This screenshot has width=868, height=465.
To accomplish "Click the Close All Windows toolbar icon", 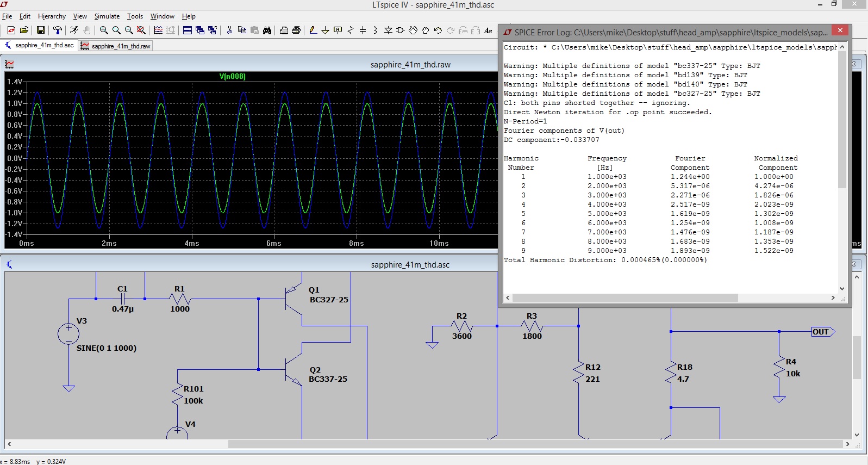I will point(212,30).
